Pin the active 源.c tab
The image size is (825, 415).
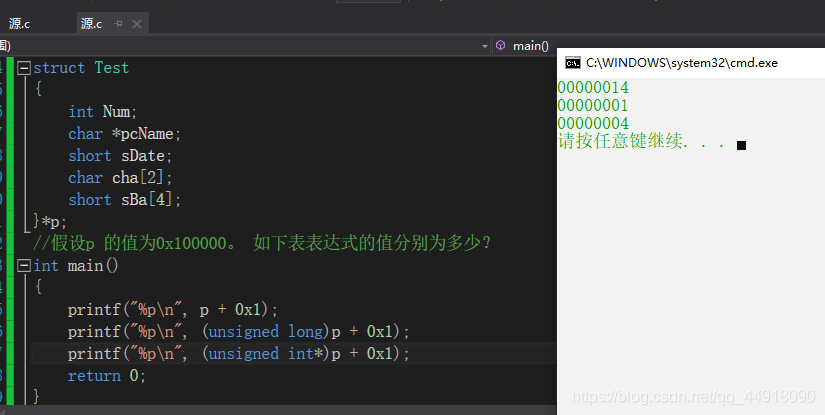tap(118, 24)
